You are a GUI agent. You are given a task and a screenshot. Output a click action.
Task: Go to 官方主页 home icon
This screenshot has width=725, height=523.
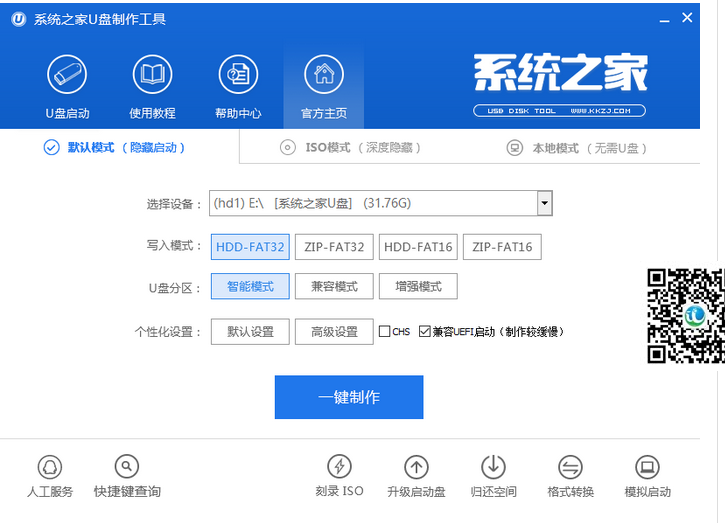323,75
